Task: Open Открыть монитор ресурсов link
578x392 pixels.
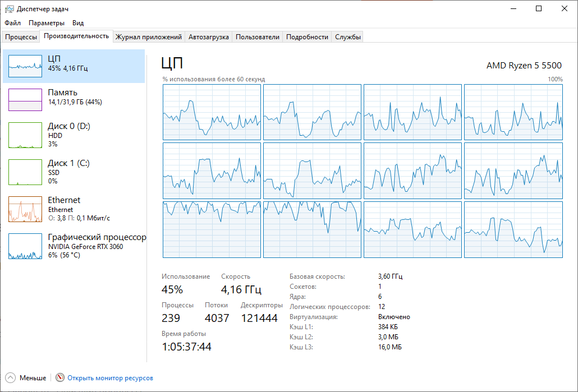Action: [x=110, y=378]
